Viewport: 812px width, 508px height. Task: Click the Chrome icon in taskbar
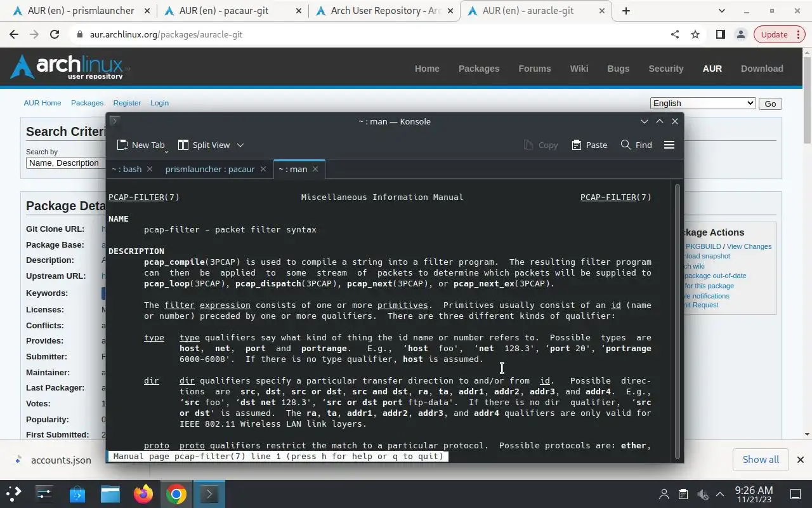(176, 494)
